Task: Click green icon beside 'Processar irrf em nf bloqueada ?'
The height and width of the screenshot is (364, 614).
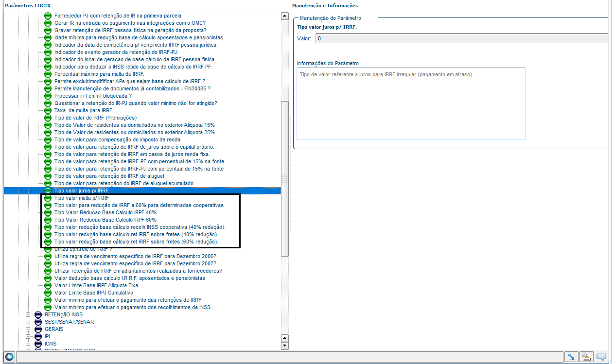Action: (x=48, y=96)
